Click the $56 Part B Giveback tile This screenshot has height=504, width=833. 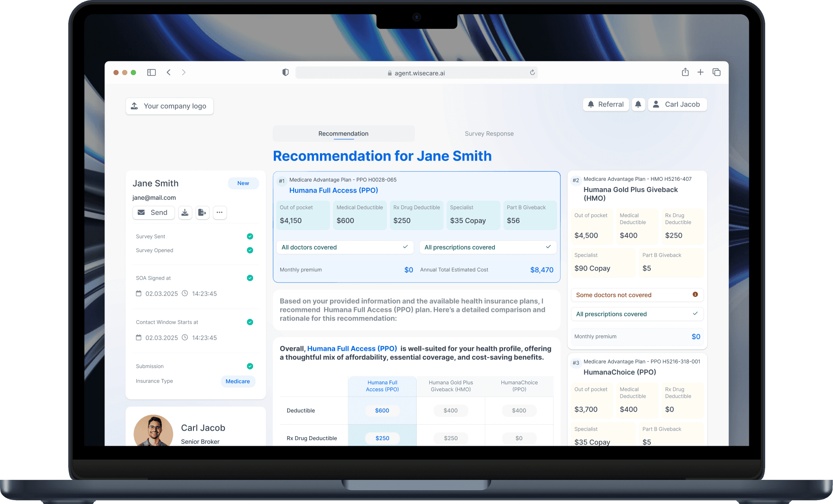tap(530, 215)
